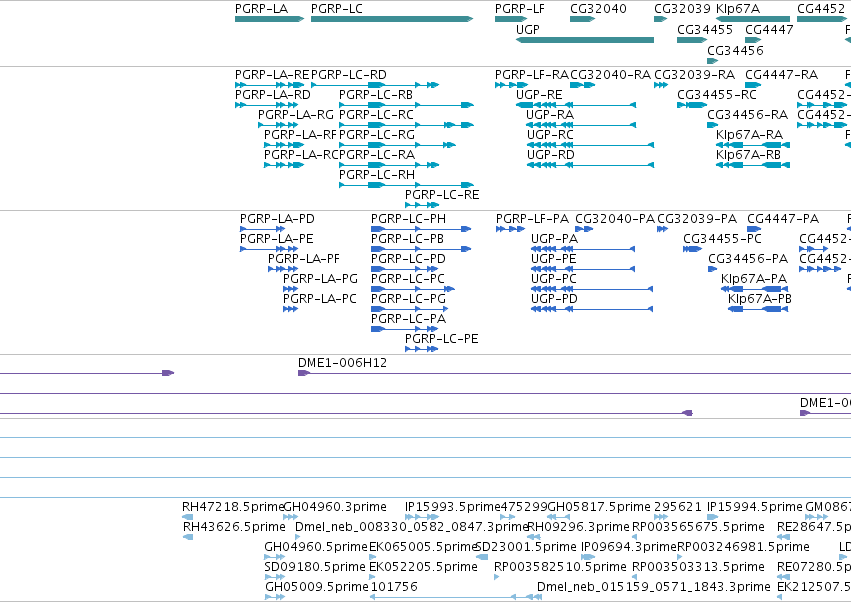Click EST SD09180.5prime

click(275, 577)
